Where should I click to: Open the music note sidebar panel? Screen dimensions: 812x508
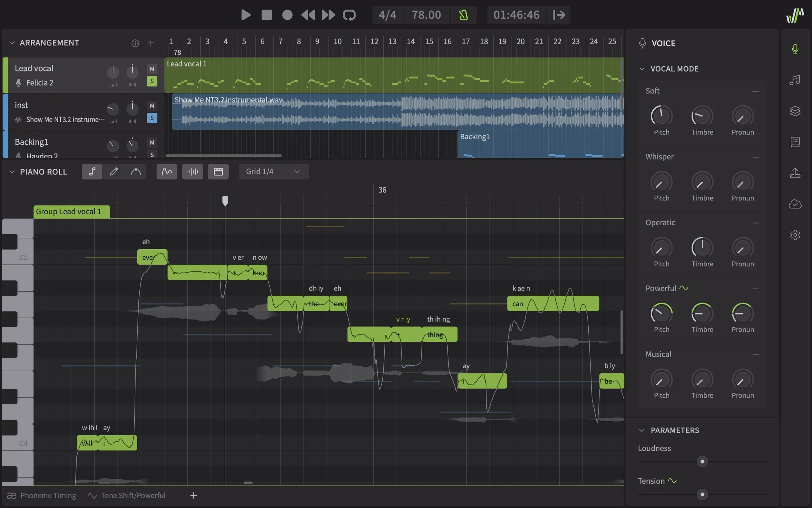(795, 80)
